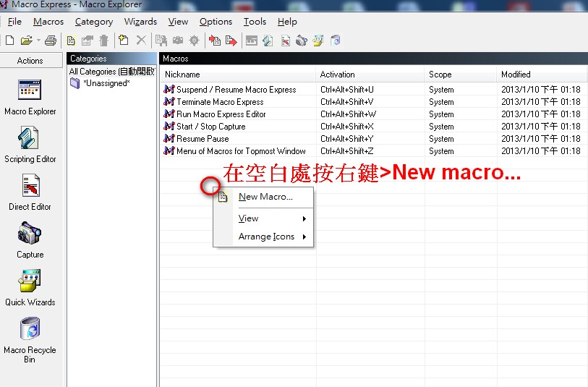Open the Wizards menu
Screen dimensions: 588x387
[140, 22]
